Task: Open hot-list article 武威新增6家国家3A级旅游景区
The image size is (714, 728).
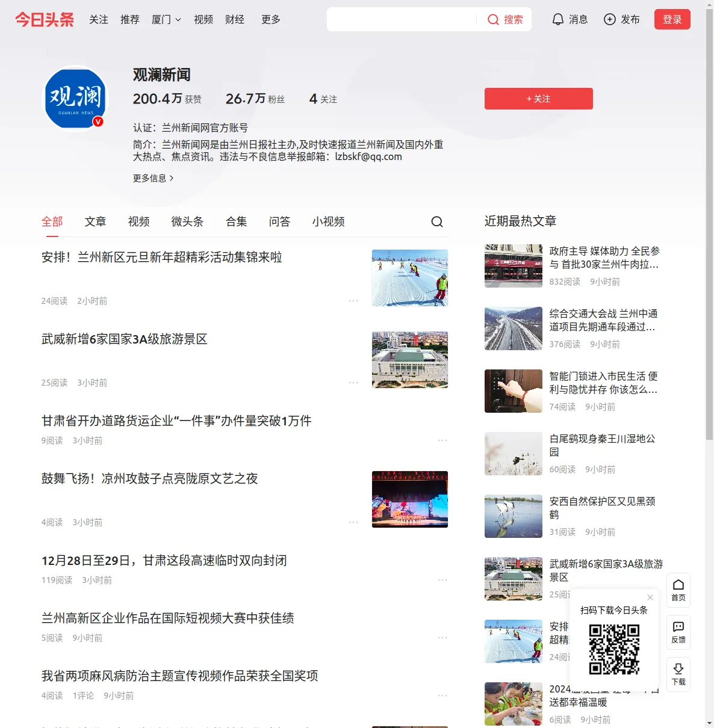Action: click(606, 570)
